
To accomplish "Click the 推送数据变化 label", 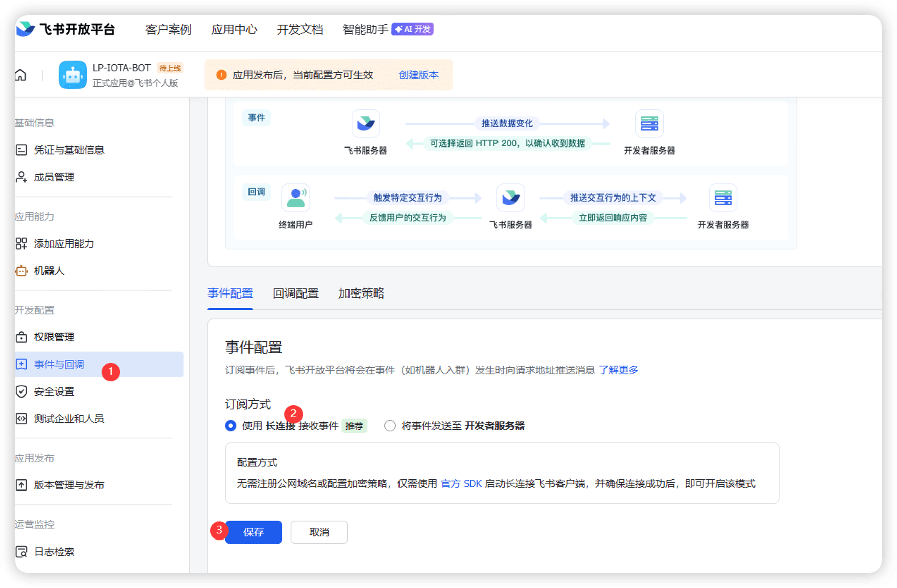I will 507,123.
